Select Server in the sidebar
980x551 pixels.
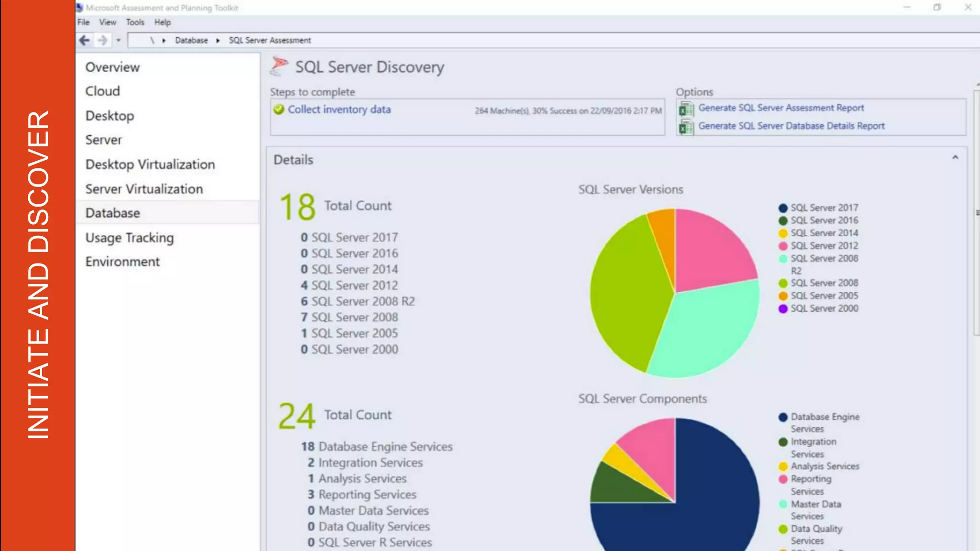click(x=103, y=140)
